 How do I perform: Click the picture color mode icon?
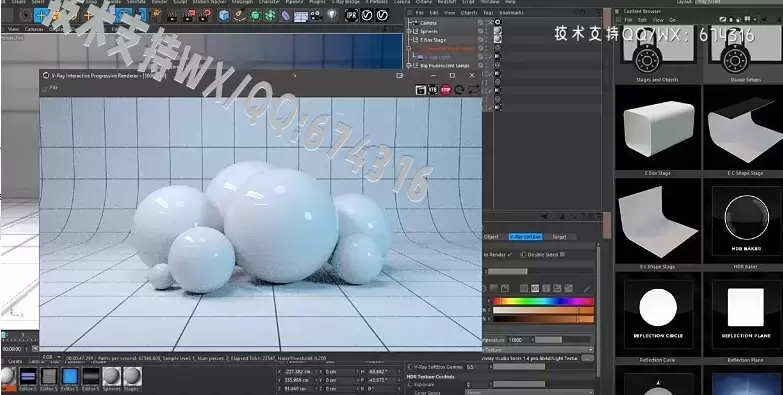point(505,288)
